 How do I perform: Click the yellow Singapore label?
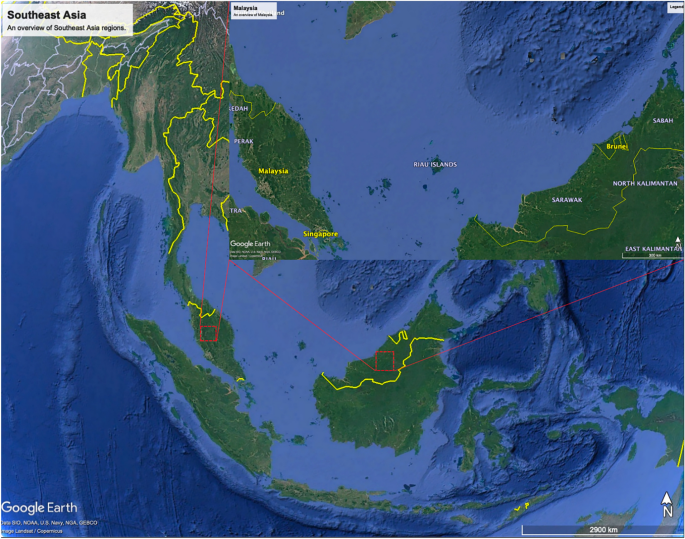click(x=321, y=234)
